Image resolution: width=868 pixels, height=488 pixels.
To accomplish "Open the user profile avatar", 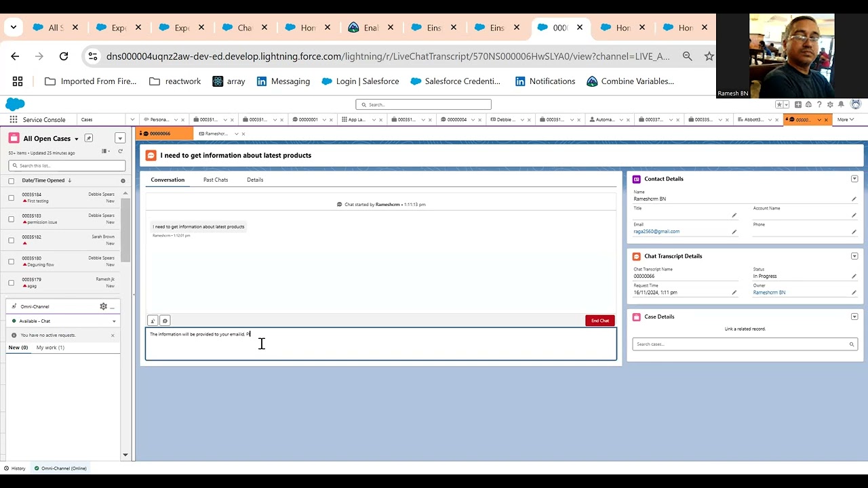I will 855,104.
